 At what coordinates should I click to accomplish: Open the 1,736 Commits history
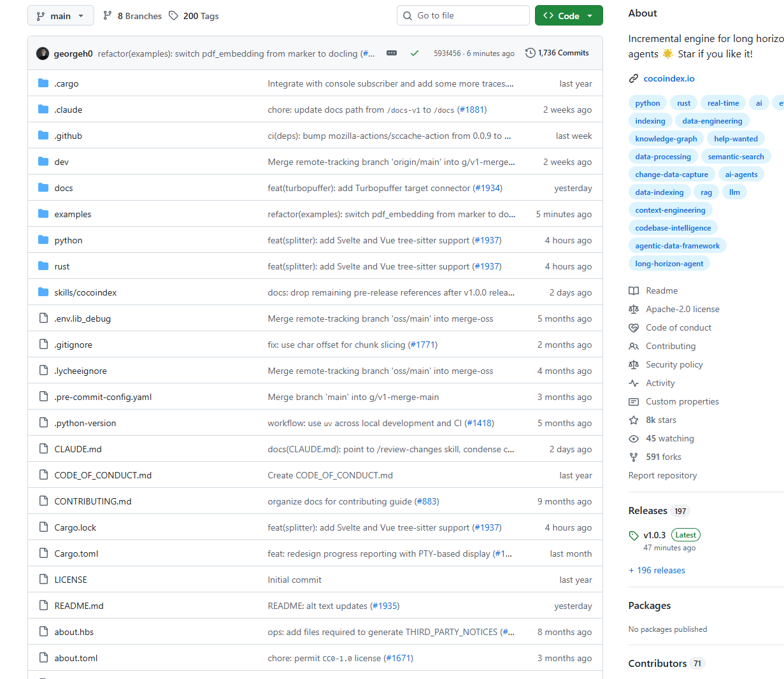[557, 53]
